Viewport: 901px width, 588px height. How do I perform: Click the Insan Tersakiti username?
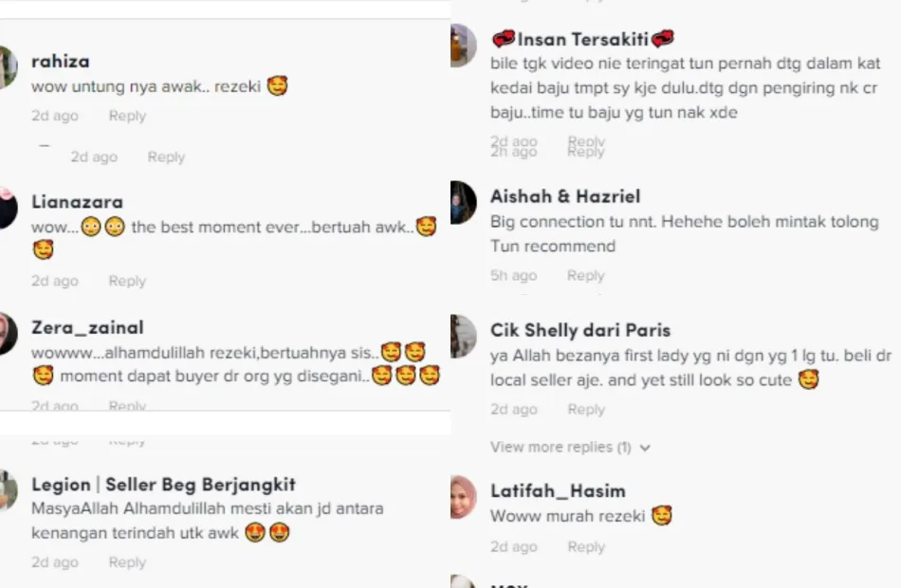[x=582, y=39]
